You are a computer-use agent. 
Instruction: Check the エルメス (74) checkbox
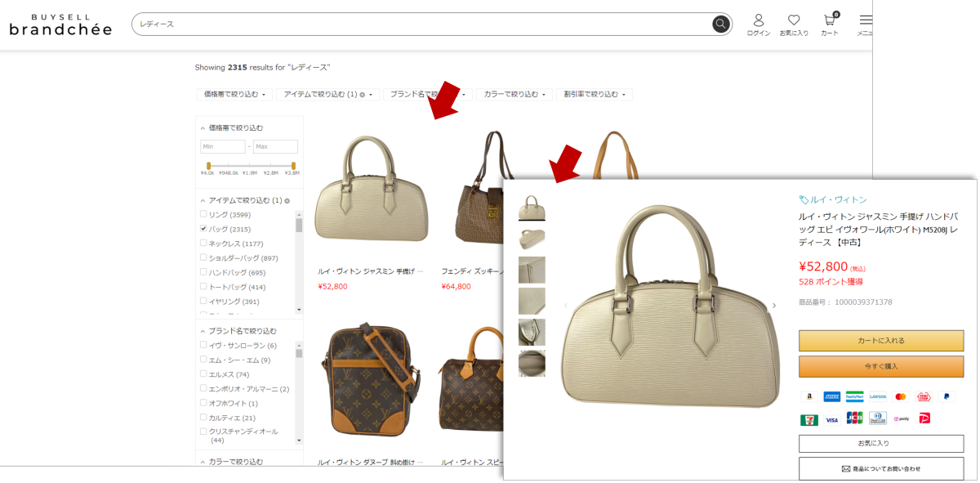pyautogui.click(x=203, y=373)
